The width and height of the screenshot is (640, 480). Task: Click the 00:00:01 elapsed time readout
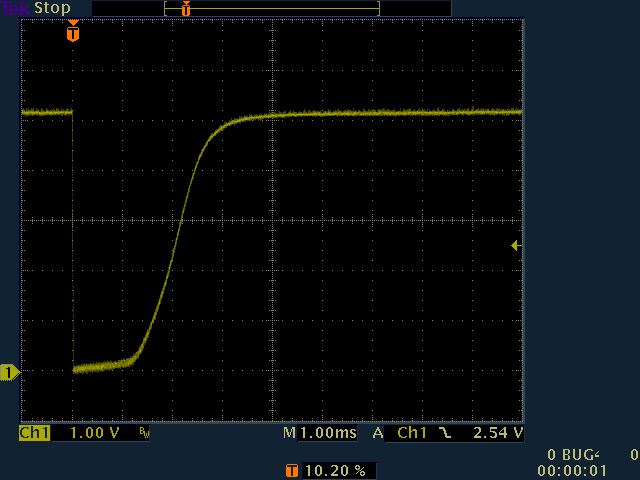(572, 470)
